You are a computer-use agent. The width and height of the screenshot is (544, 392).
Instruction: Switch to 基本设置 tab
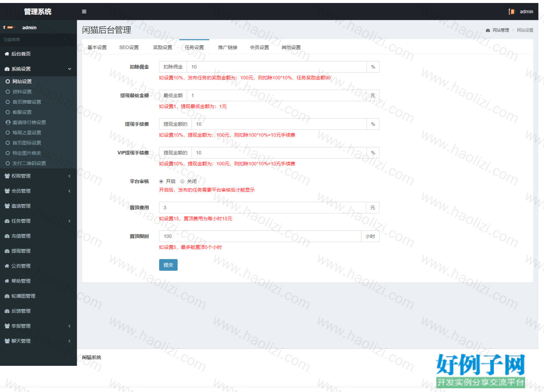coord(97,47)
